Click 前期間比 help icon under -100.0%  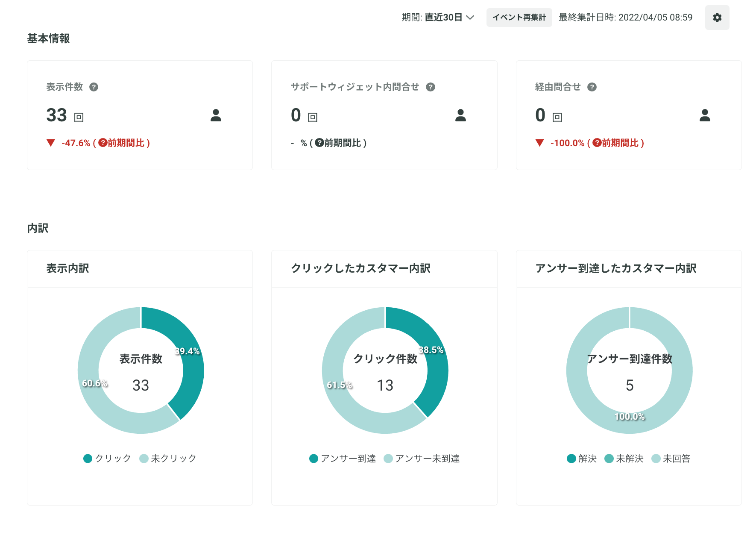point(597,143)
